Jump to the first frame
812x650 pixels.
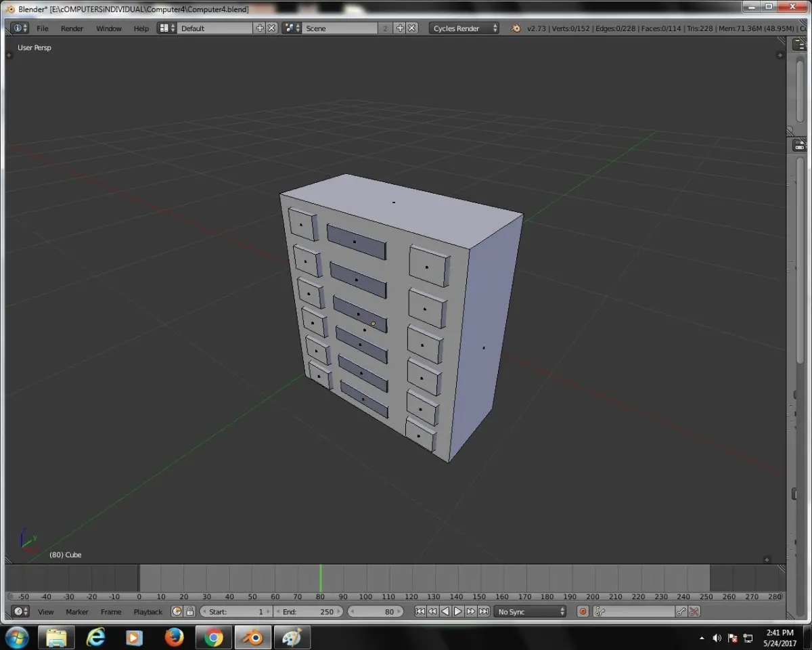420,611
